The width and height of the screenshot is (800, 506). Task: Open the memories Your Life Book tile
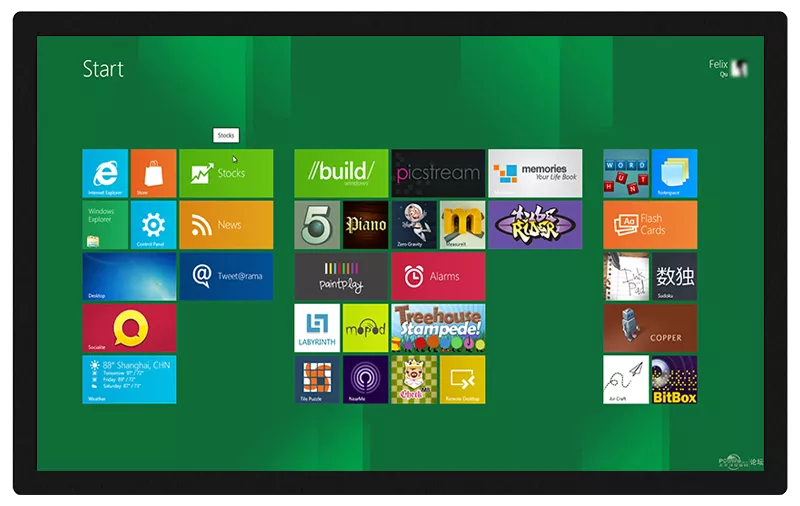click(x=535, y=173)
